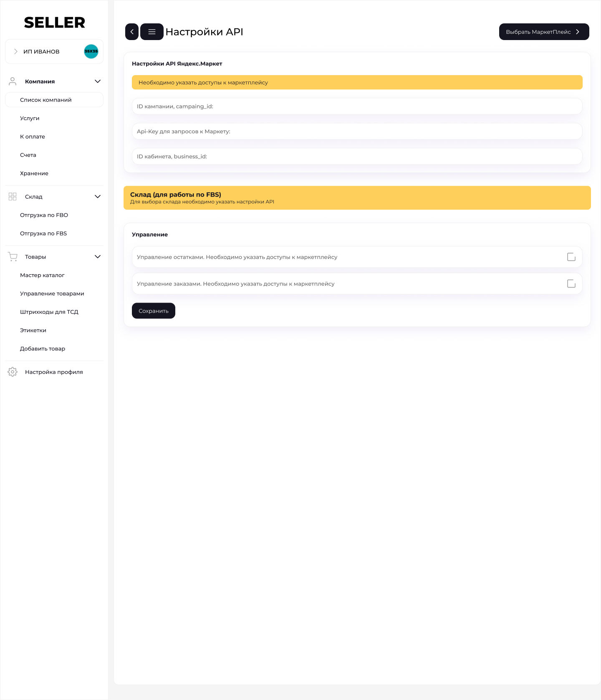The height and width of the screenshot is (700, 601).
Task: Click the Сохранить button
Action: [154, 311]
